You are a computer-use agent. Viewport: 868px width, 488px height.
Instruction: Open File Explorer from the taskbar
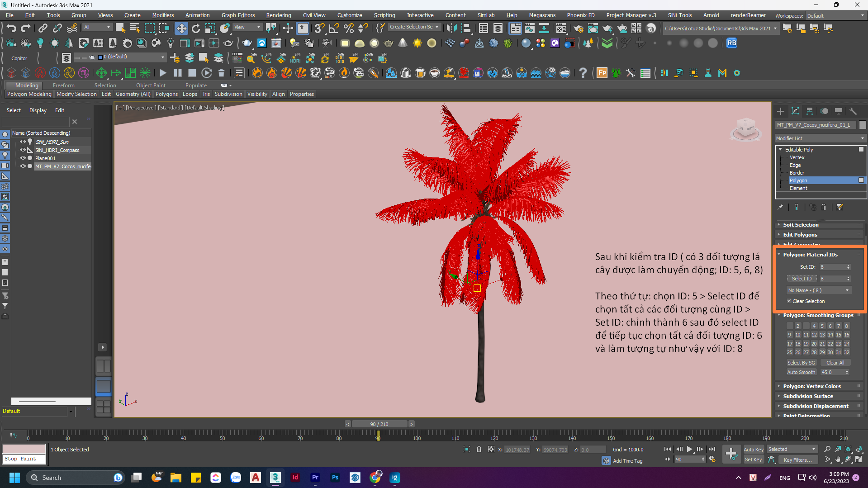click(176, 478)
